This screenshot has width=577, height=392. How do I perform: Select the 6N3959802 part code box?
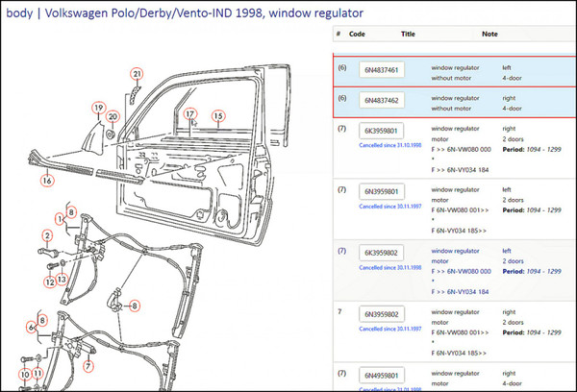coord(382,314)
